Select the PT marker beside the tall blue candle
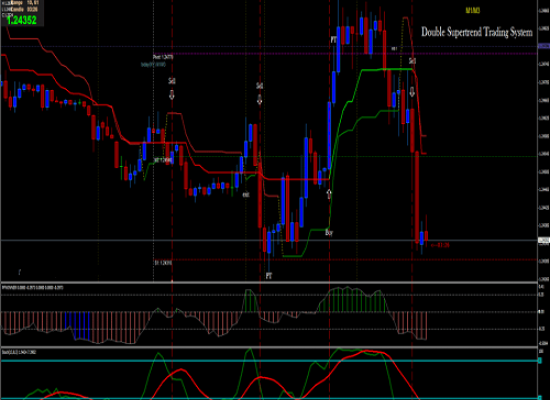 [334, 40]
